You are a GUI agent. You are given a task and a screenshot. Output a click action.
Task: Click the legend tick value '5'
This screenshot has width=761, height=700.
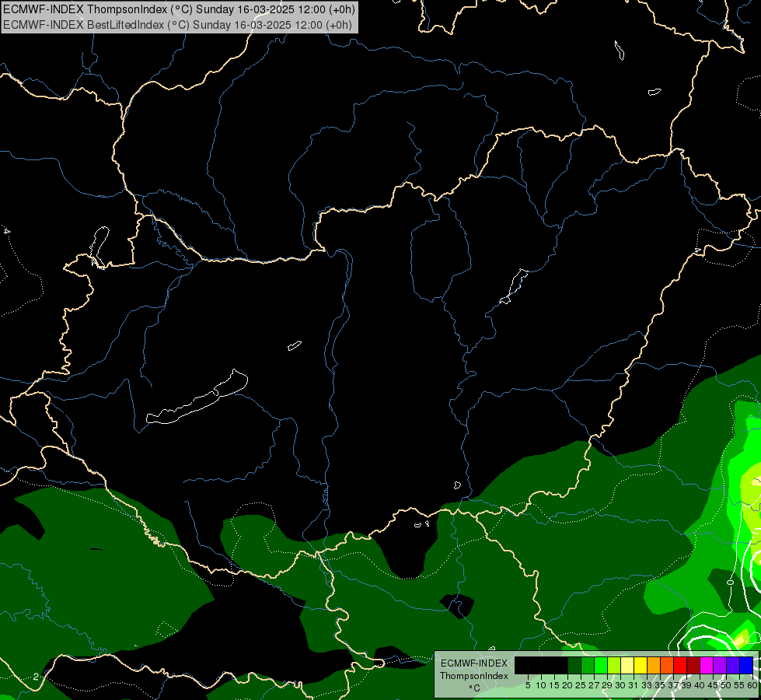click(x=528, y=685)
